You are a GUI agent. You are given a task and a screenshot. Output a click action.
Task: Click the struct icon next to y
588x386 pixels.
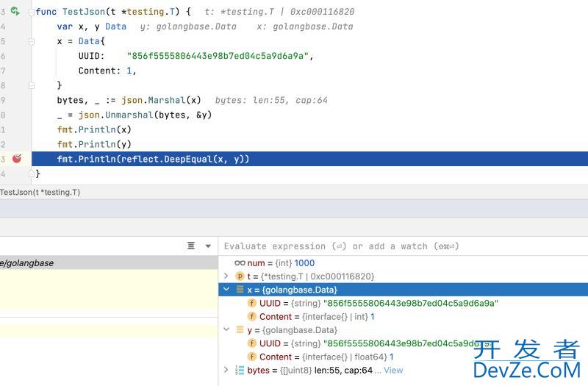click(x=240, y=329)
